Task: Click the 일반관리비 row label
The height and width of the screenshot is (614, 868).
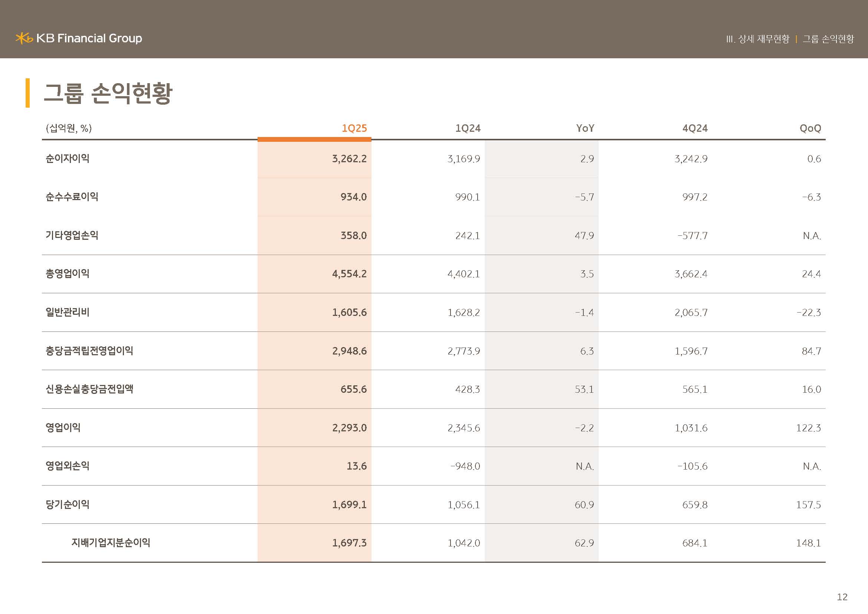Action: [67, 312]
